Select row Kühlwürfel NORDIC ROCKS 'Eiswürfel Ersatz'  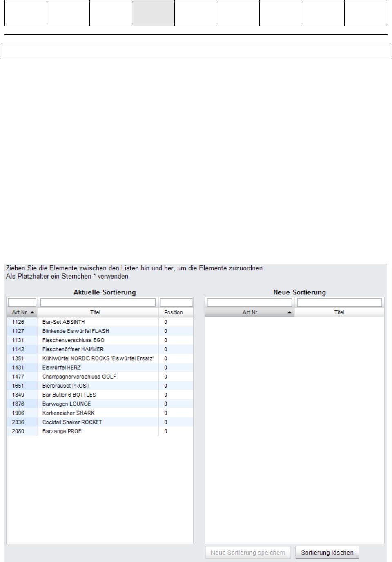click(100, 359)
